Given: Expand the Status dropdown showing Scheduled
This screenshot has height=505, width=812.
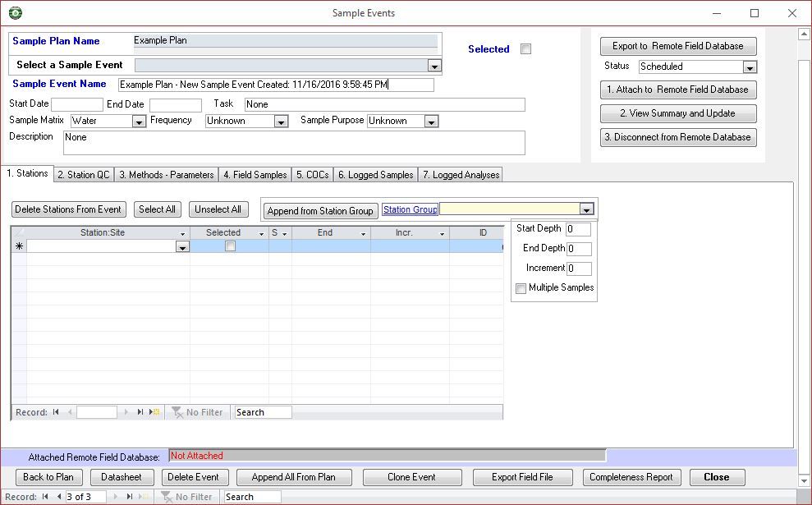Looking at the screenshot, I should [x=750, y=67].
